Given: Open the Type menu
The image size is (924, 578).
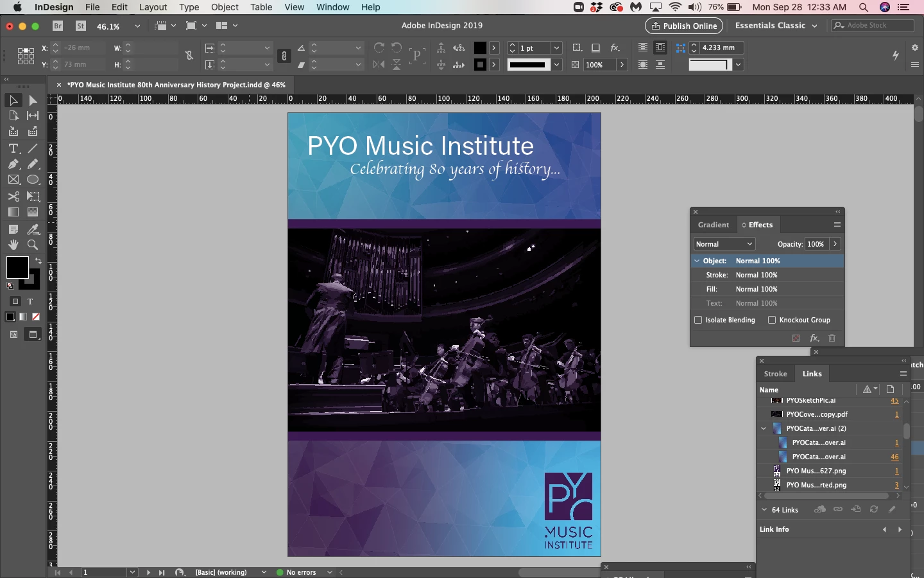Looking at the screenshot, I should click(189, 7).
